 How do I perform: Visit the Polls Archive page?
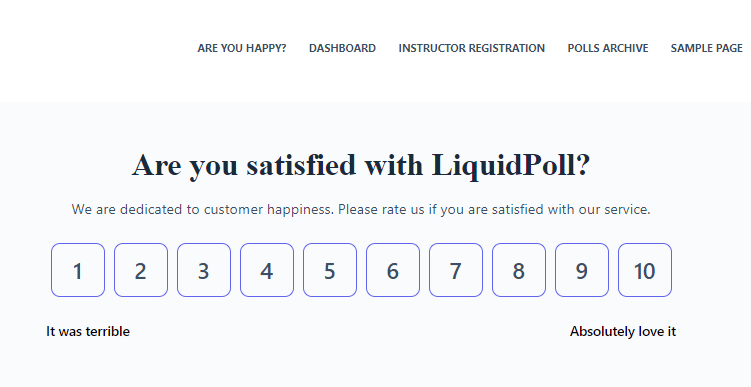[608, 48]
